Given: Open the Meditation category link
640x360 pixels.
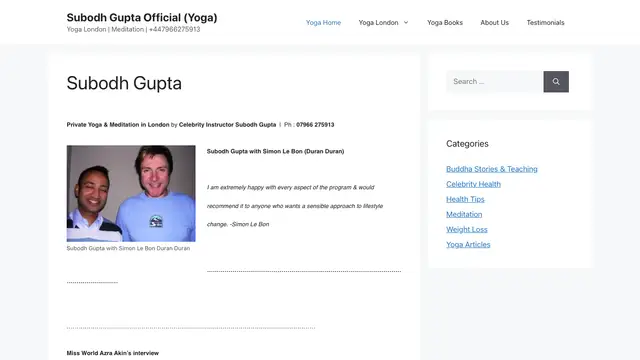Looking at the screenshot, I should pos(464,214).
